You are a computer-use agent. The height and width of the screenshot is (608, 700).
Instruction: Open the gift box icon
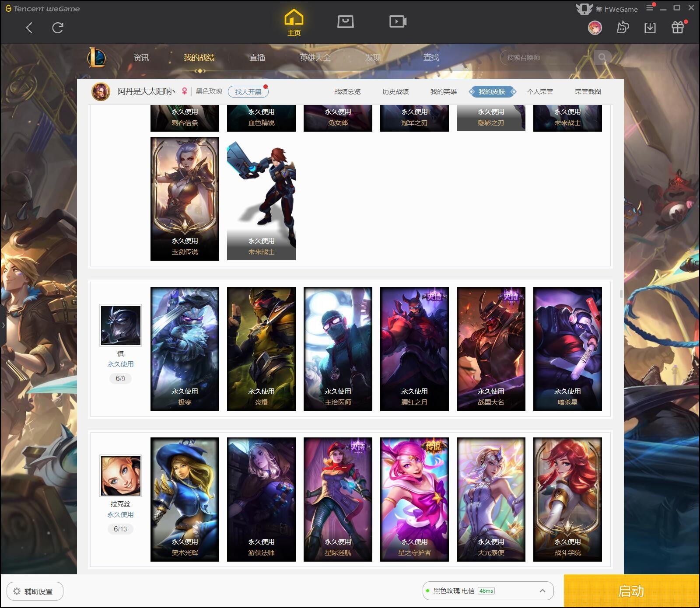[x=678, y=28]
